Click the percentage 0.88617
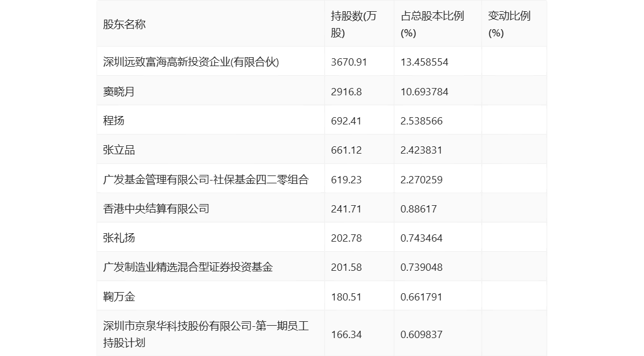This screenshot has width=644, height=356. tap(418, 209)
